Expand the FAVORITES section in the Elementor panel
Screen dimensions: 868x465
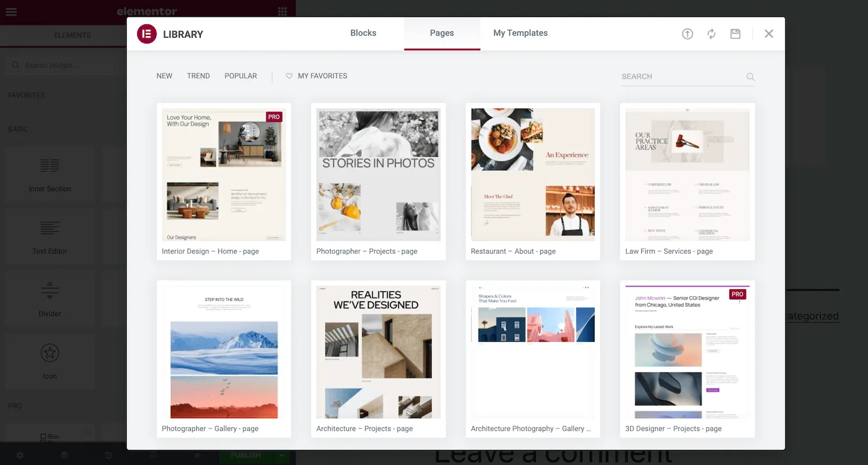click(26, 95)
